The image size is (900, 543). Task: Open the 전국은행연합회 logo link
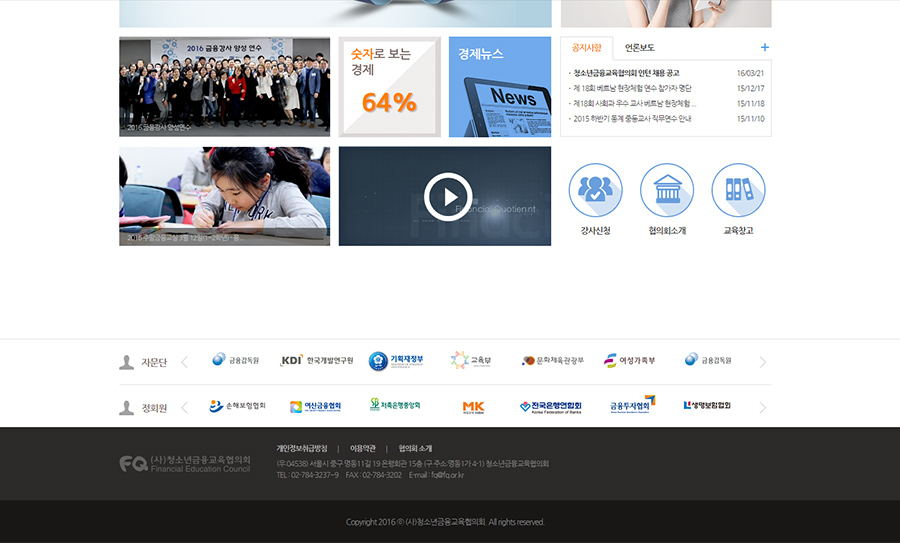tap(550, 407)
